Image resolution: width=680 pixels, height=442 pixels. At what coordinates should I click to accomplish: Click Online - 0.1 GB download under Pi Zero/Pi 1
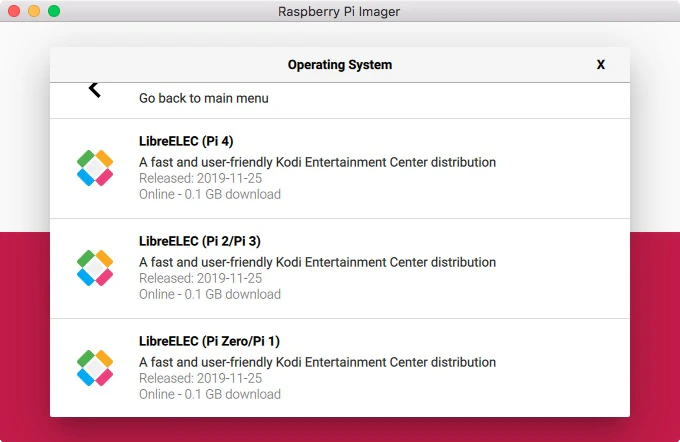[x=210, y=394]
